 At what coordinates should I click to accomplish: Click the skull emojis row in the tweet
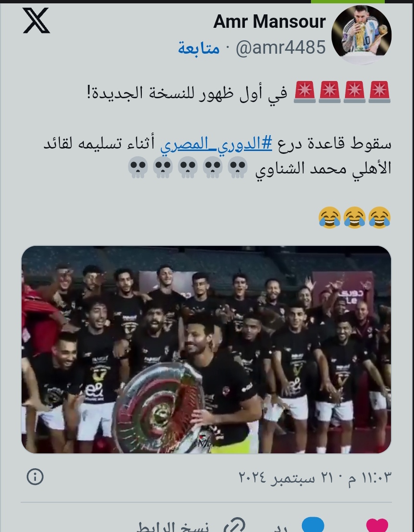[x=188, y=168]
